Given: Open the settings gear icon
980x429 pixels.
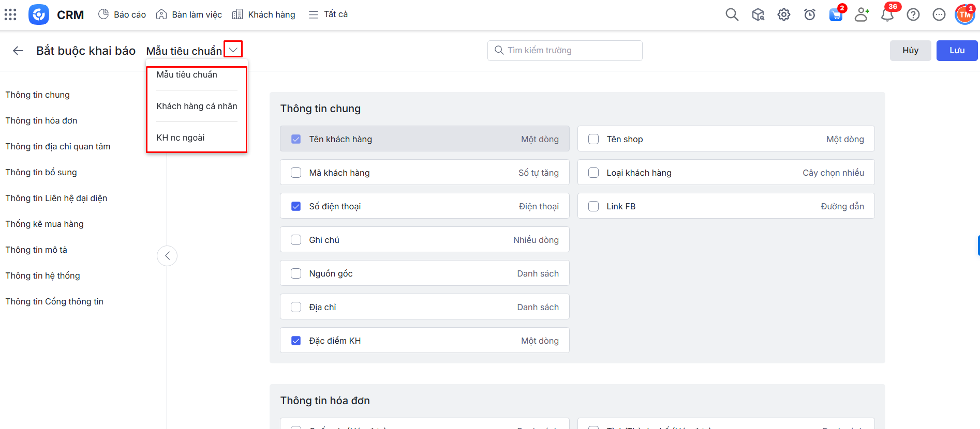Looking at the screenshot, I should point(784,14).
